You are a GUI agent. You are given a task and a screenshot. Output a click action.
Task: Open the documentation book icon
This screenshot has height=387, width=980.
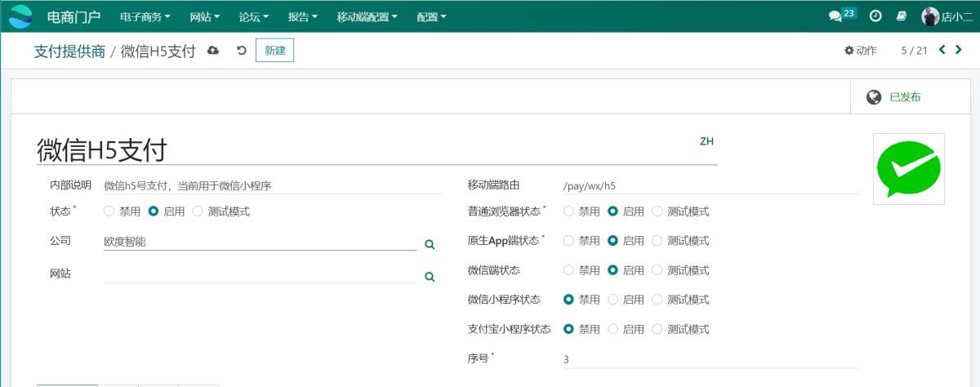902,16
